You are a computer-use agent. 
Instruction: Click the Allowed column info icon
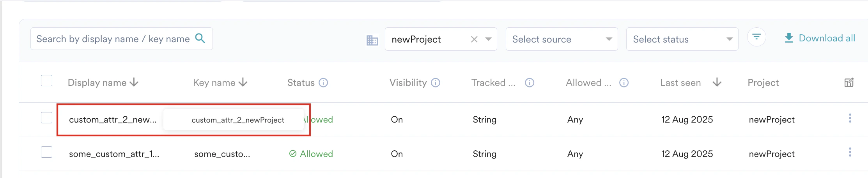[624, 83]
